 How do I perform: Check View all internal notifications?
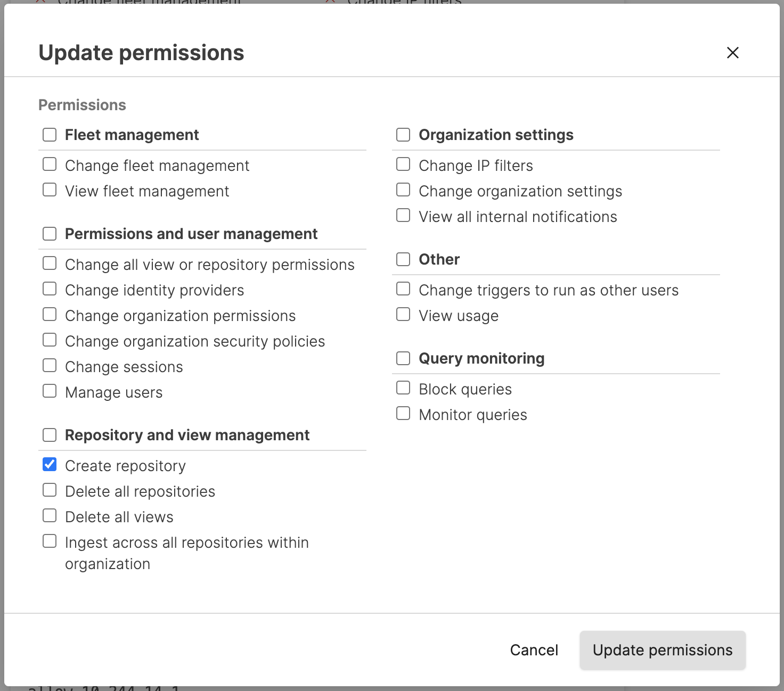403,216
